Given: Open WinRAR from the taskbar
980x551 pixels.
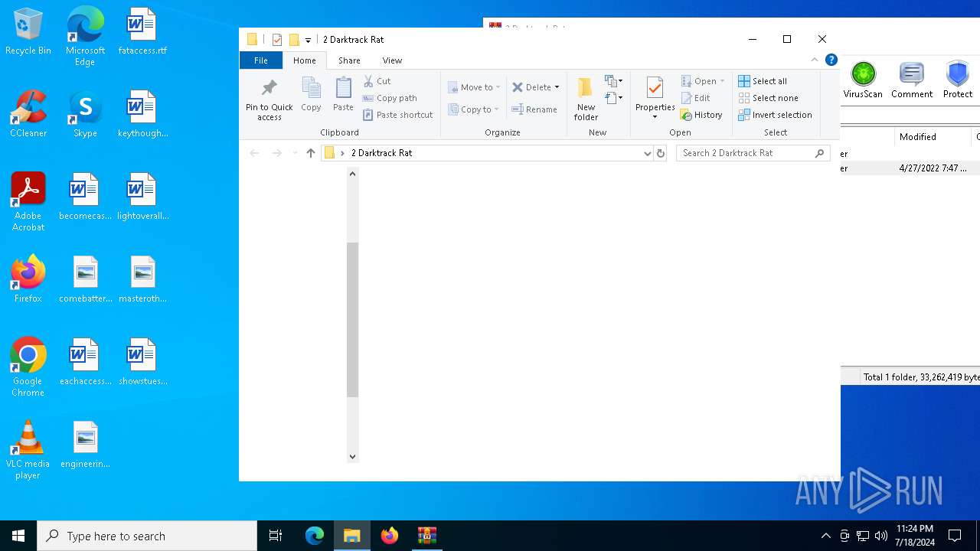Looking at the screenshot, I should click(426, 536).
